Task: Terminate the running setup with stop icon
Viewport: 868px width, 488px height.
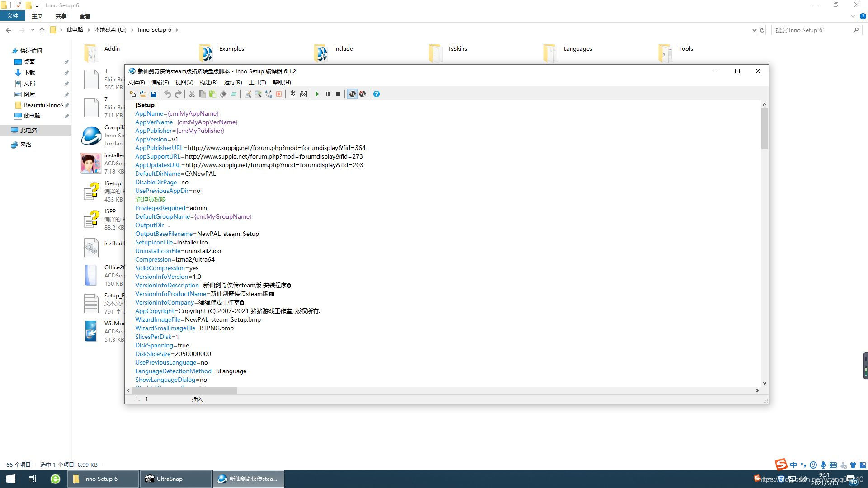Action: [x=338, y=94]
